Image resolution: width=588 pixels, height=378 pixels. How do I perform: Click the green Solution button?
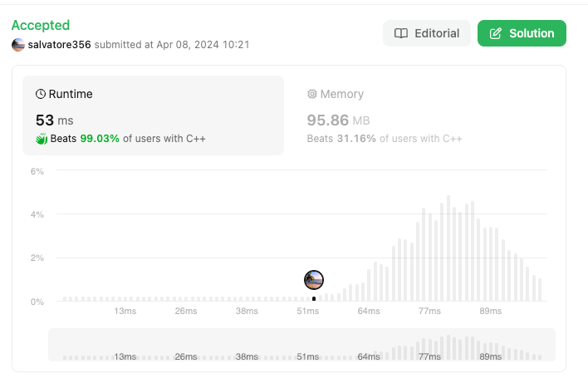point(522,33)
